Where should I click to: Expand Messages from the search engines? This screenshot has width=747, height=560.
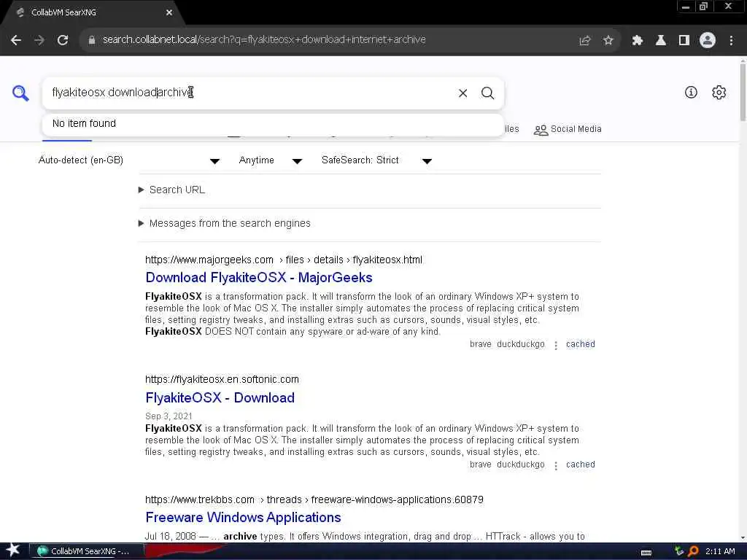click(224, 223)
